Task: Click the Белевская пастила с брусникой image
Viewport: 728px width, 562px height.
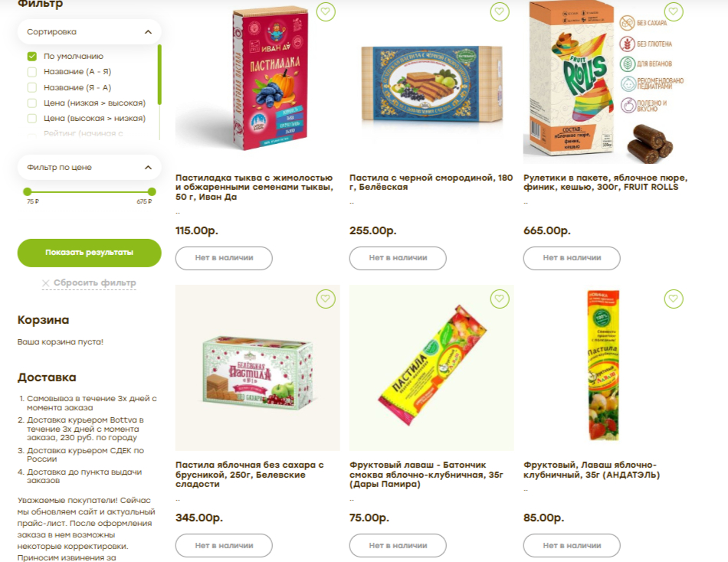Action: point(257,368)
